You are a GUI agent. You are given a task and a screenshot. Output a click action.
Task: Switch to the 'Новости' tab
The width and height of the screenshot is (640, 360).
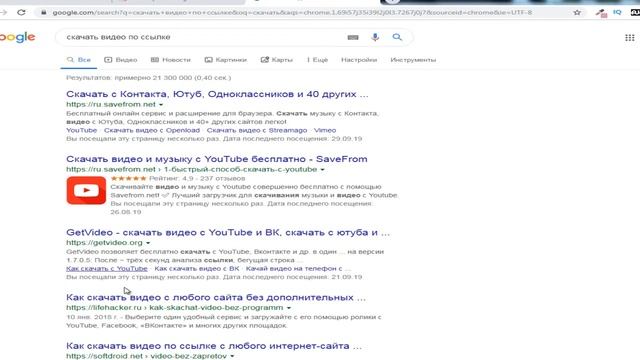[x=171, y=60]
